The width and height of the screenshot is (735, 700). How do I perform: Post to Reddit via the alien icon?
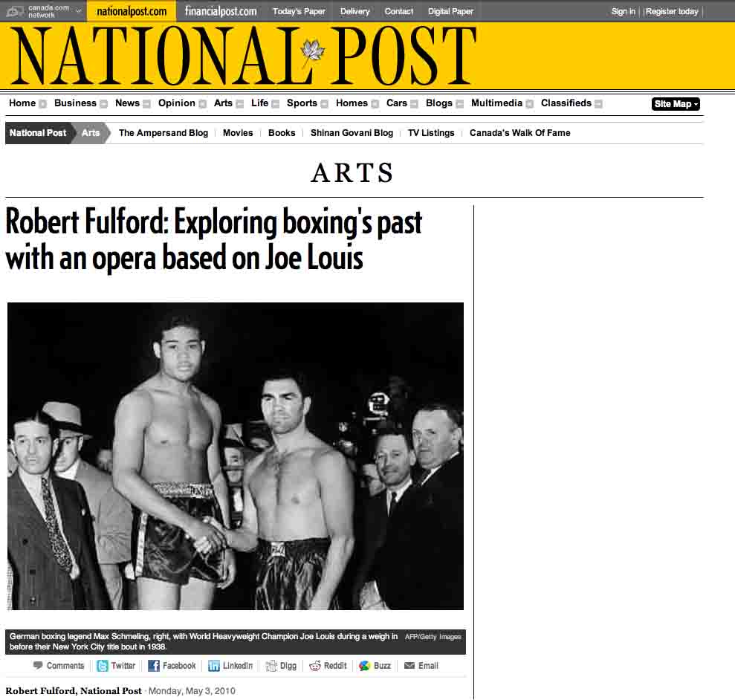[x=315, y=666]
